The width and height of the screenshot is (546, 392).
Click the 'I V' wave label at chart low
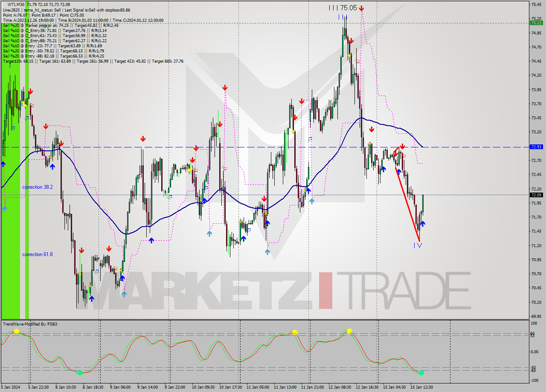coord(418,245)
